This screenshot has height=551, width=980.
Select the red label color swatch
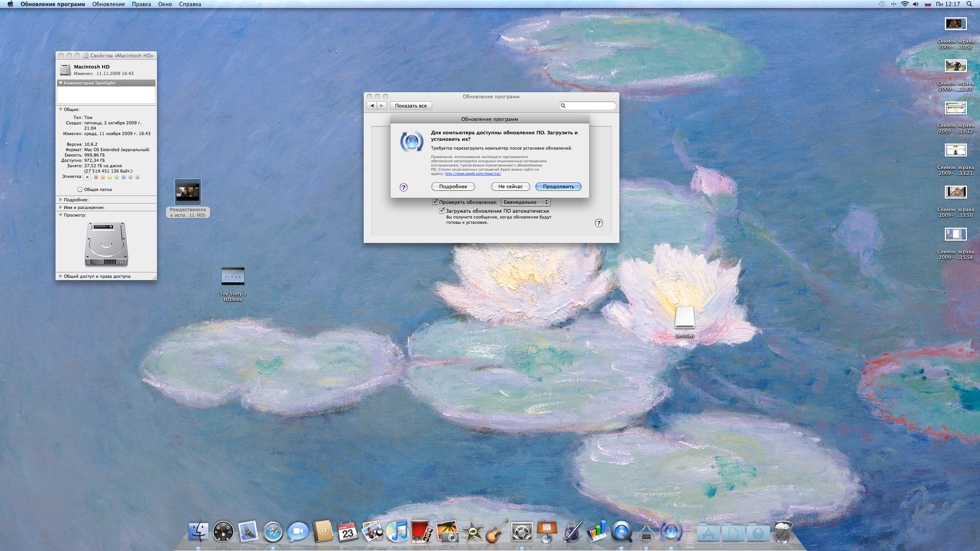pos(96,177)
